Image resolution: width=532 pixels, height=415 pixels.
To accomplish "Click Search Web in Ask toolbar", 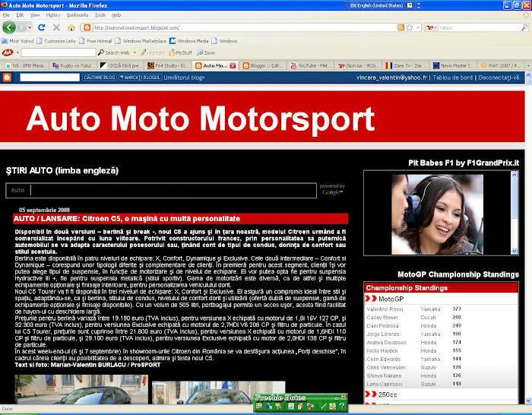I will coord(114,52).
